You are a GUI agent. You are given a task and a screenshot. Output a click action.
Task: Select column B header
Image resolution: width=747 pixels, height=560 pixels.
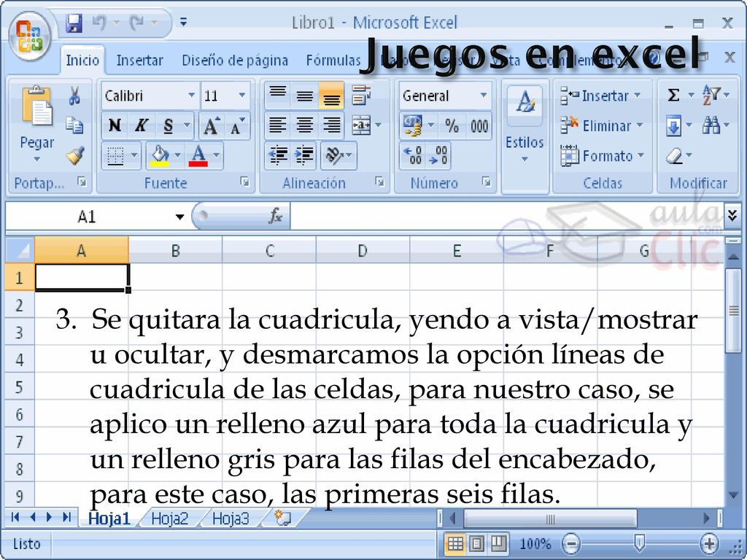175,251
